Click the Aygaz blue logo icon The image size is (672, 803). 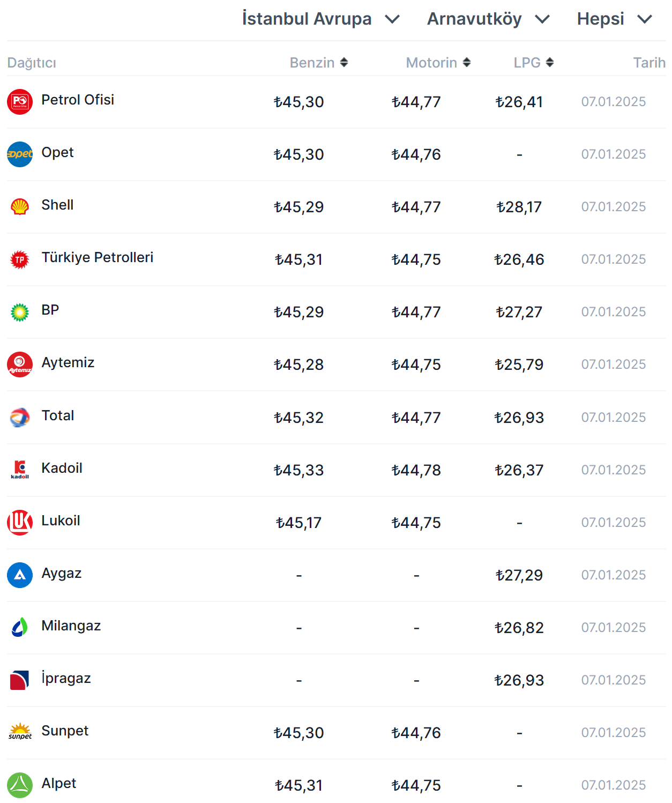pyautogui.click(x=20, y=575)
